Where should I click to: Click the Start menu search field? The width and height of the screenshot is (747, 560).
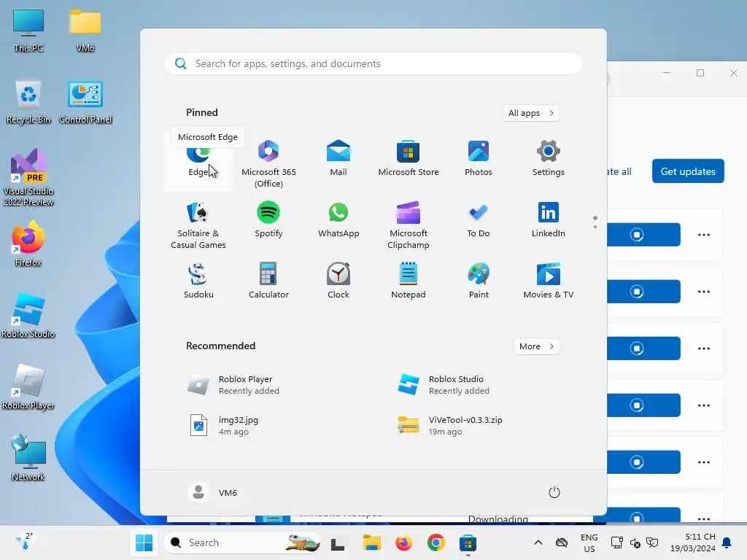click(x=373, y=64)
